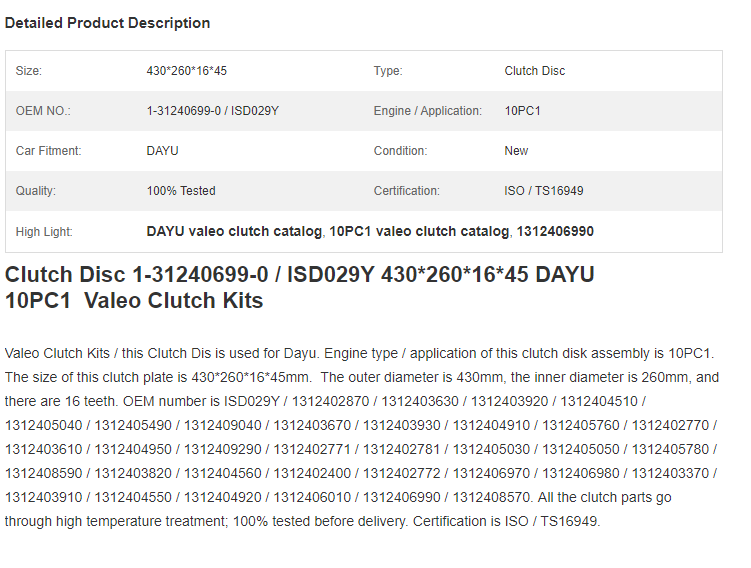This screenshot has height=568, width=751.
Task: Click the OEM number '1312405040' in paragraph
Action: pos(44,425)
